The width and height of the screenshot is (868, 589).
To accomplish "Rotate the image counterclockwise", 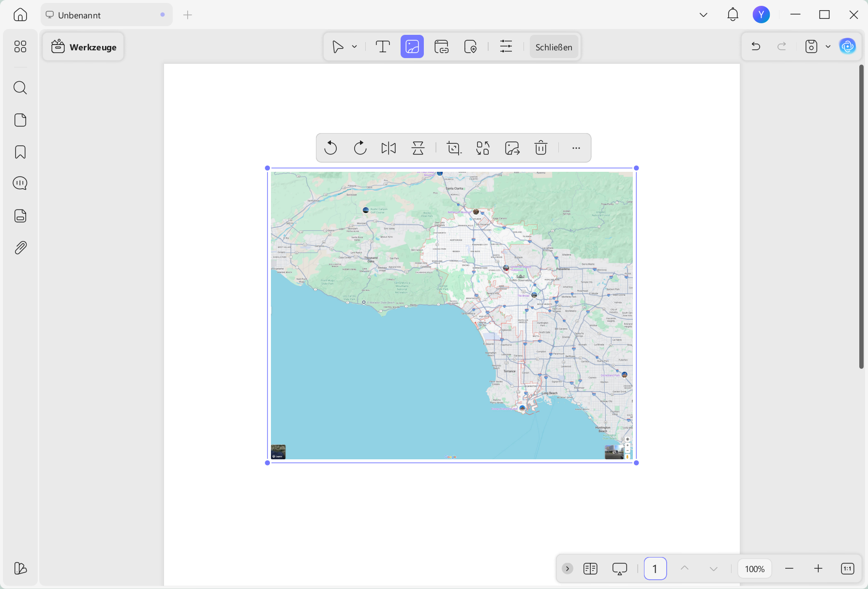I will click(330, 148).
